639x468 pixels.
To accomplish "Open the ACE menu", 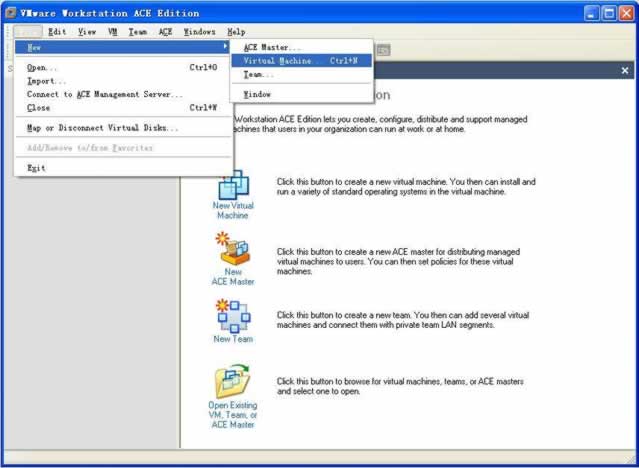I will click(x=165, y=32).
